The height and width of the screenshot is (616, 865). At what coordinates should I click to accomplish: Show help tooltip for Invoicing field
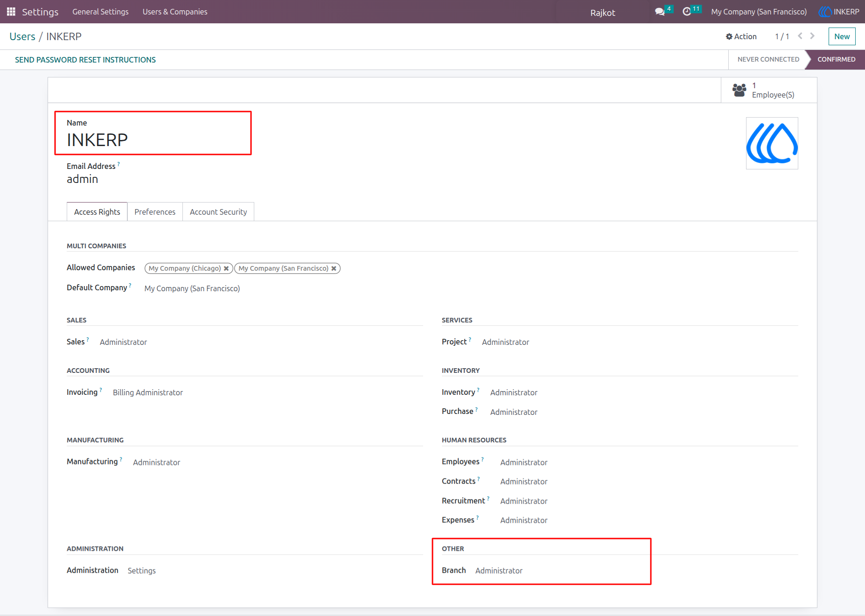(x=101, y=390)
